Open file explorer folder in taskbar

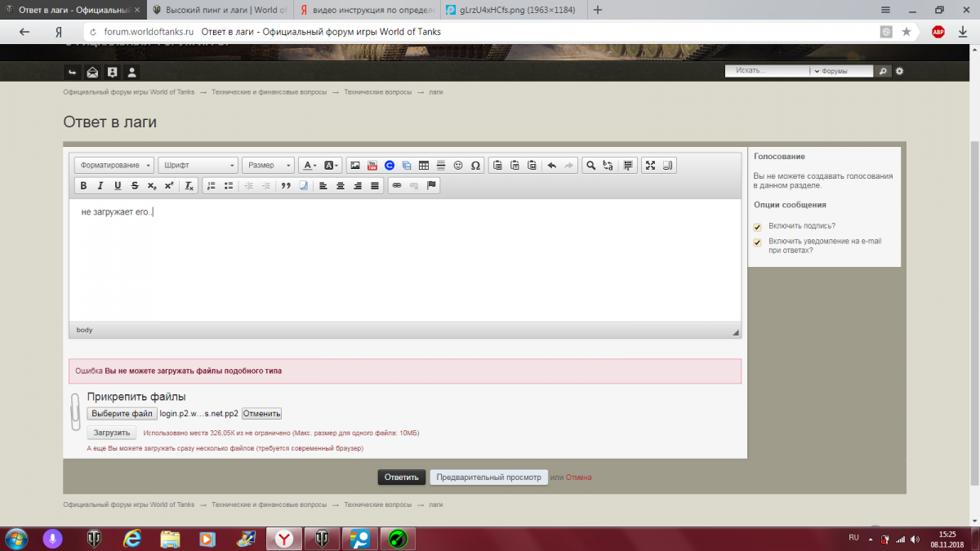click(x=170, y=539)
